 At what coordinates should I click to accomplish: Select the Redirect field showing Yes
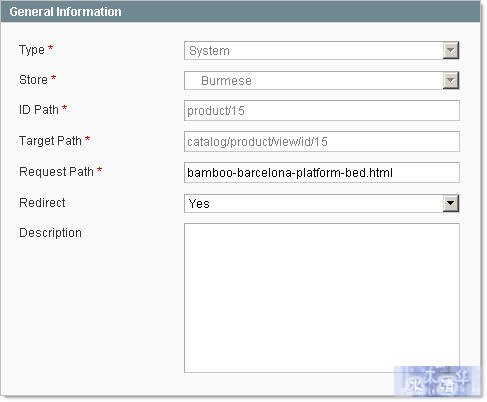click(322, 203)
